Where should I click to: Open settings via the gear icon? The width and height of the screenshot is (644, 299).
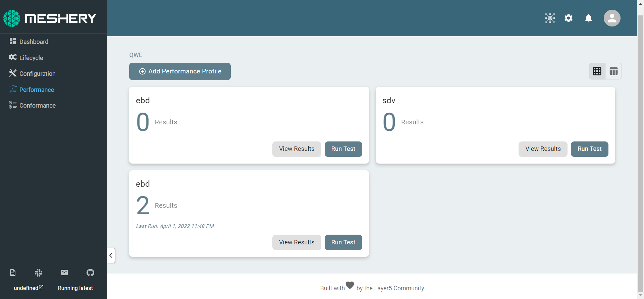point(569,18)
